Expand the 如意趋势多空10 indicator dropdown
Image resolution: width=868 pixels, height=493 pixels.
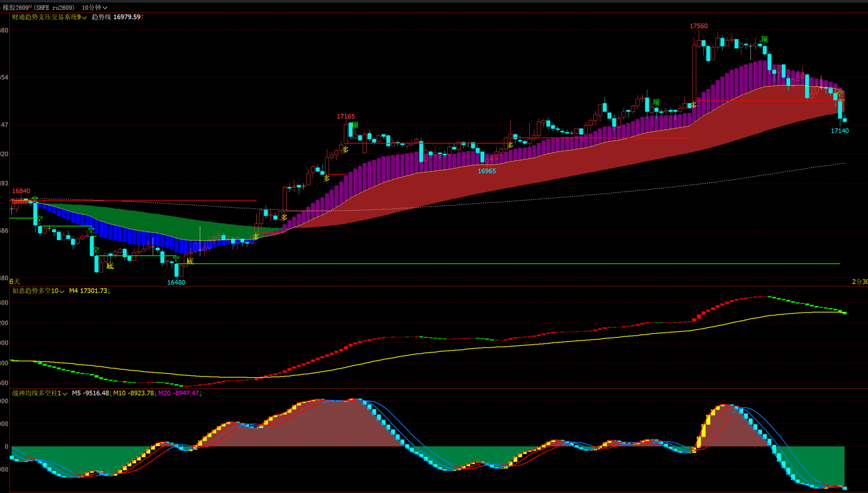tap(38, 291)
